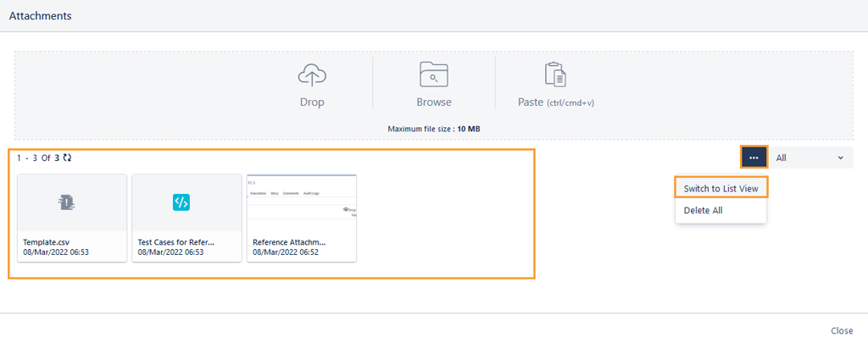
Task: Click the 1 - 3 Of 3 counter
Action: (x=38, y=158)
